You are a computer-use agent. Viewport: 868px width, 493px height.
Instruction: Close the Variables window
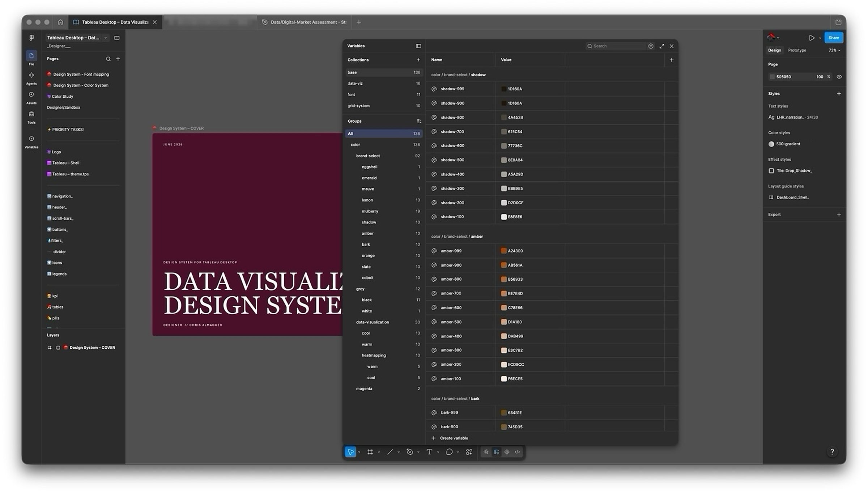point(672,46)
